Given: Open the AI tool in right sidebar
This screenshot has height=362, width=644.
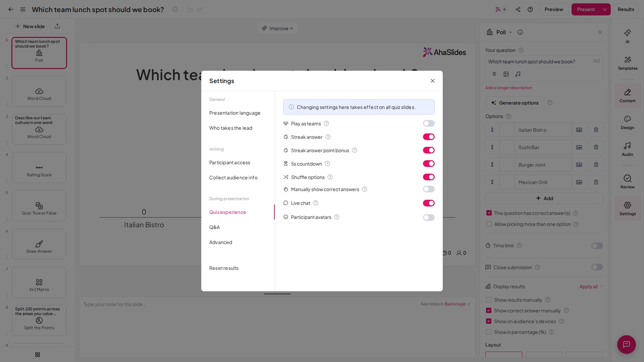Looking at the screenshot, I should 627,36.
